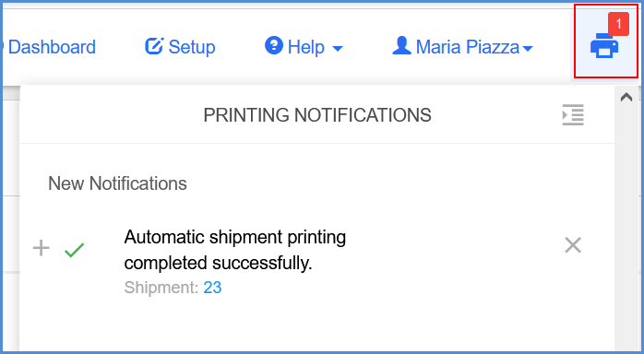Collapse panel with the indent lines icon
This screenshot has width=644, height=354.
[573, 115]
